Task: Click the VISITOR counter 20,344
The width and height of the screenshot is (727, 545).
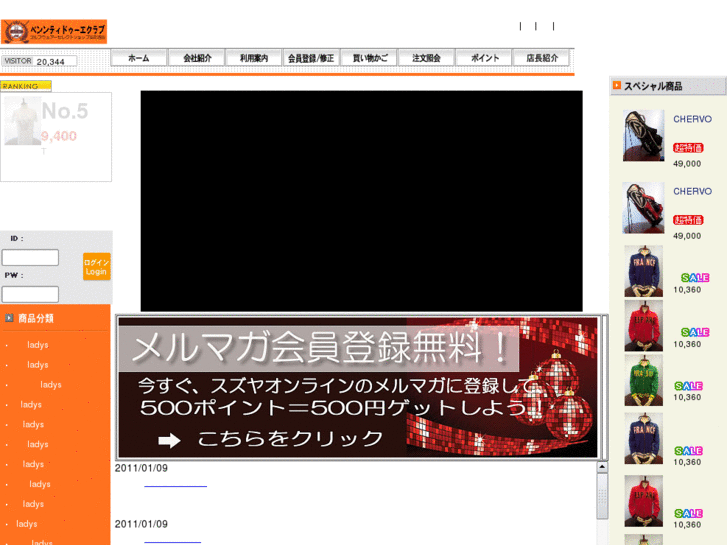Action: pyautogui.click(x=51, y=62)
